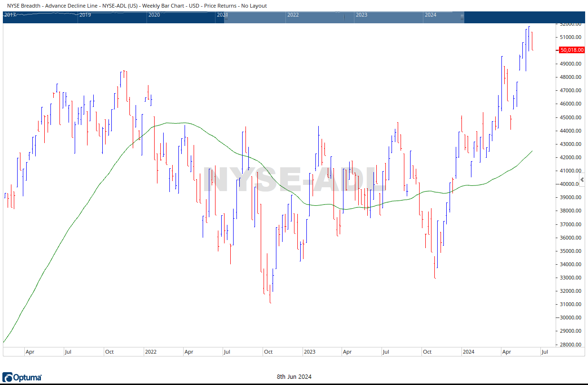The image size is (588, 385).
Task: Click the navigator range left edge handle
Action: pyautogui.click(x=225, y=17)
